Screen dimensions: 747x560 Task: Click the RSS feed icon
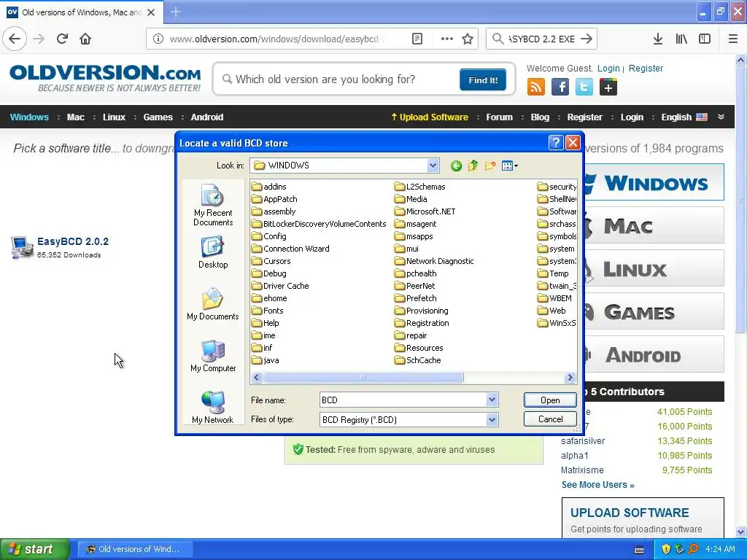tap(536, 87)
